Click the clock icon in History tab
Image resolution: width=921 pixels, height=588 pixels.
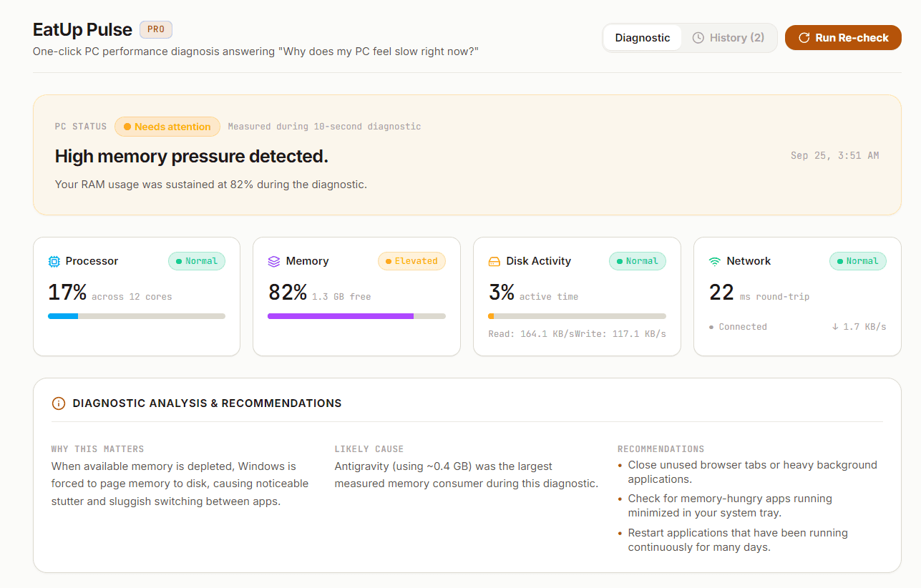coord(698,38)
